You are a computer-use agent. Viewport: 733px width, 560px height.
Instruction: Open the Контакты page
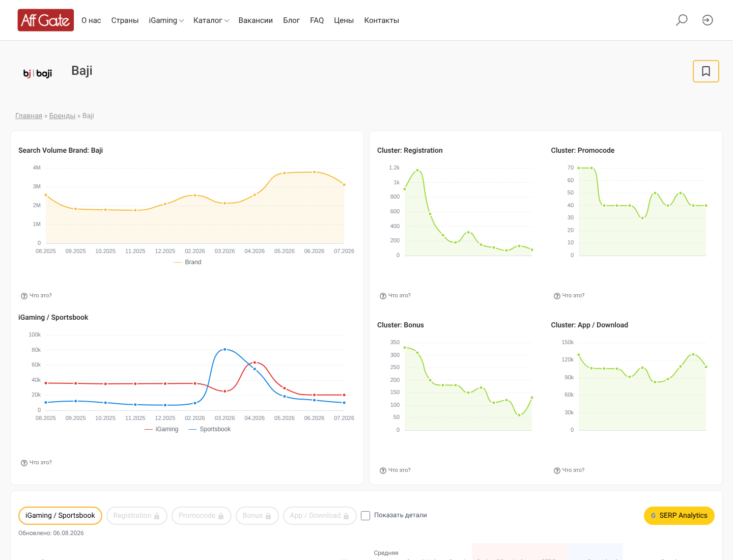(x=381, y=20)
